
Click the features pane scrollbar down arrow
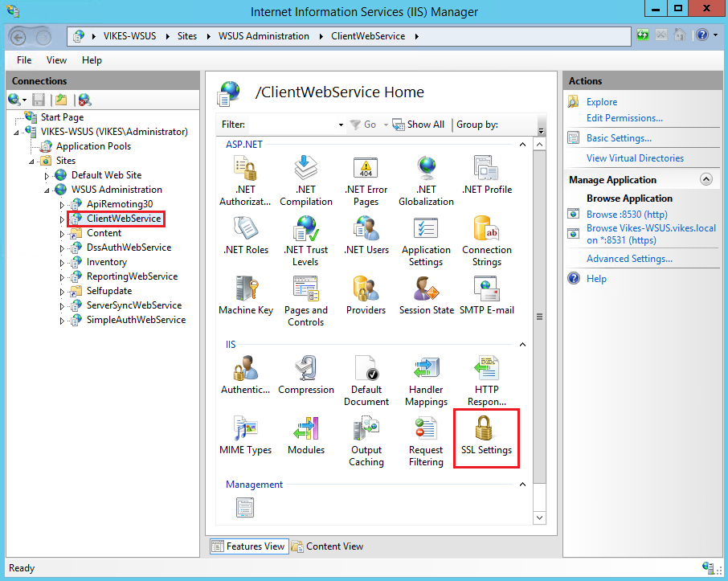[539, 518]
